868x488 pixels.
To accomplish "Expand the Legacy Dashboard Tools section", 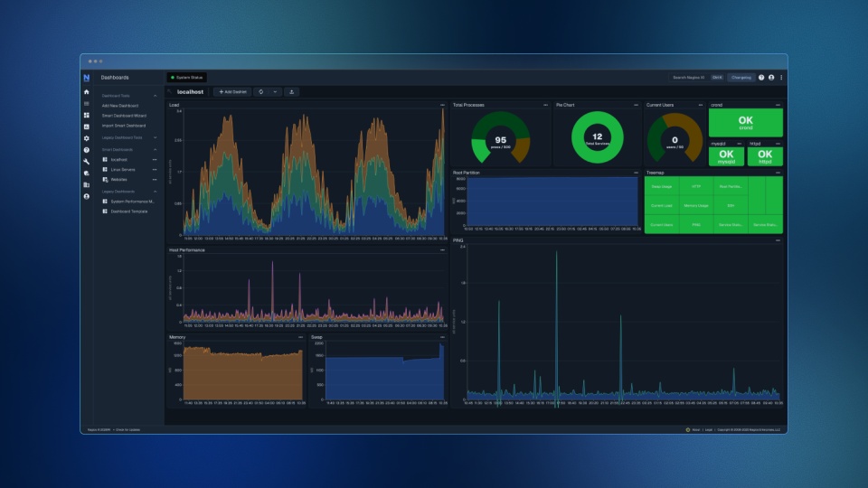I will tap(155, 137).
